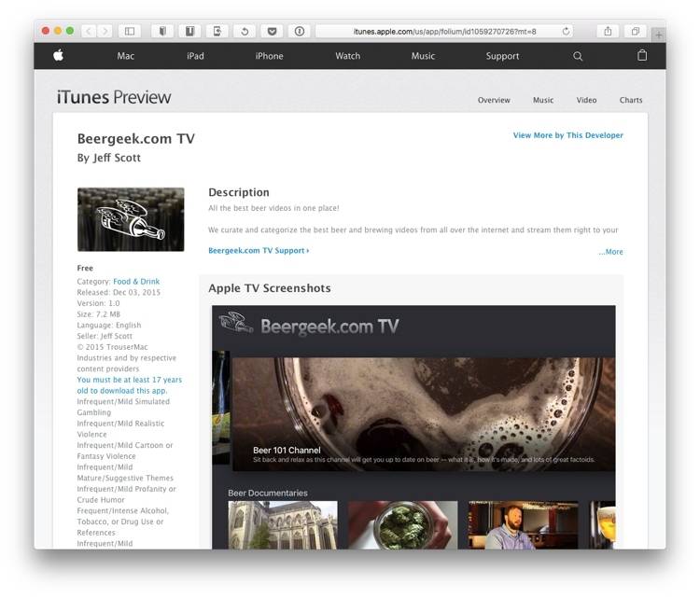Viewport: 700px width, 598px height.
Task: Click the 17 years age restriction link
Action: coord(130,385)
